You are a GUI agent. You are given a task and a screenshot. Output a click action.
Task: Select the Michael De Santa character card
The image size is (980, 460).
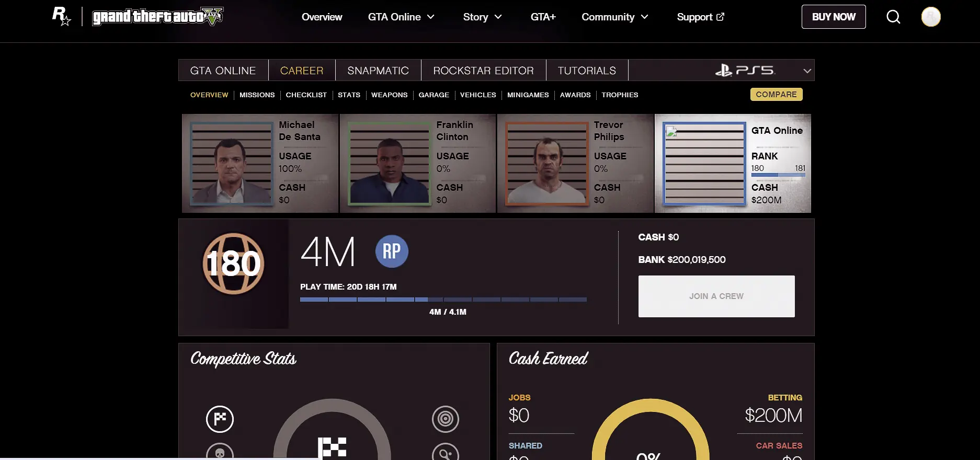pyautogui.click(x=260, y=163)
